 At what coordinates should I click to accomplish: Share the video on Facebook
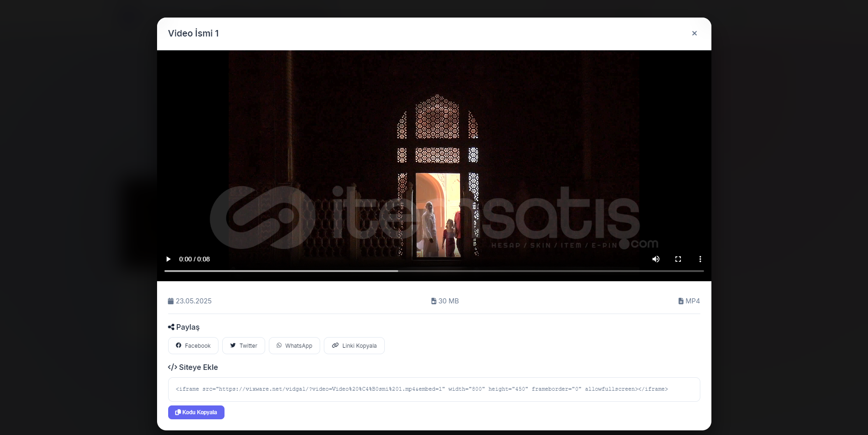(x=193, y=345)
